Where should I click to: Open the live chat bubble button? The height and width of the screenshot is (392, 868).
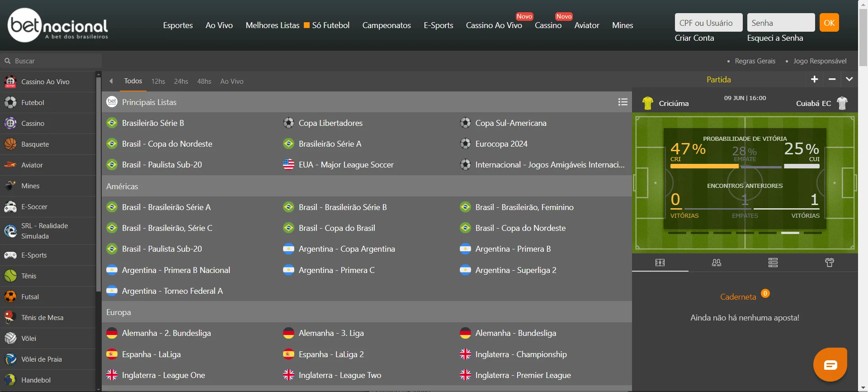(830, 364)
